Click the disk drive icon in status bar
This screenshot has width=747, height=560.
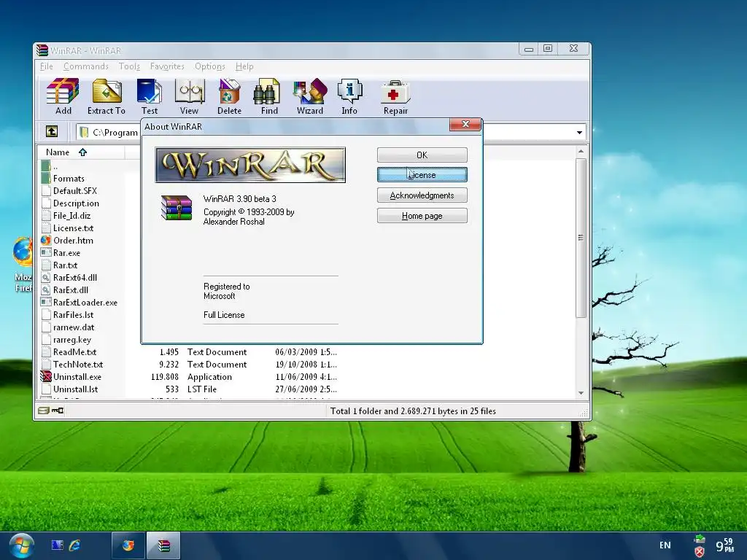tap(43, 411)
